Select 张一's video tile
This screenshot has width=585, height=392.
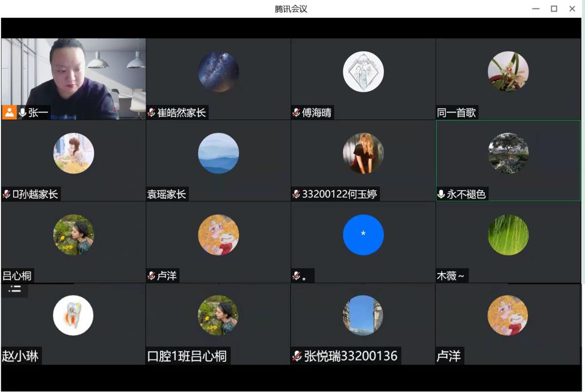[74, 79]
